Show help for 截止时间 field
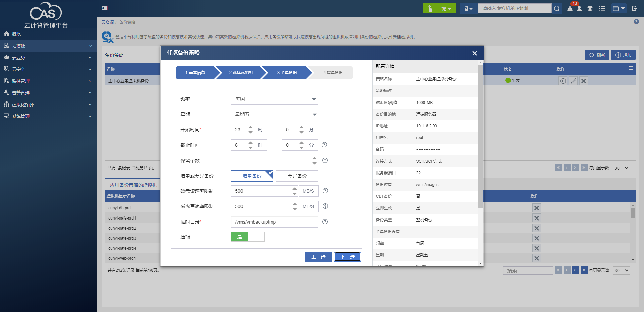 (324, 145)
